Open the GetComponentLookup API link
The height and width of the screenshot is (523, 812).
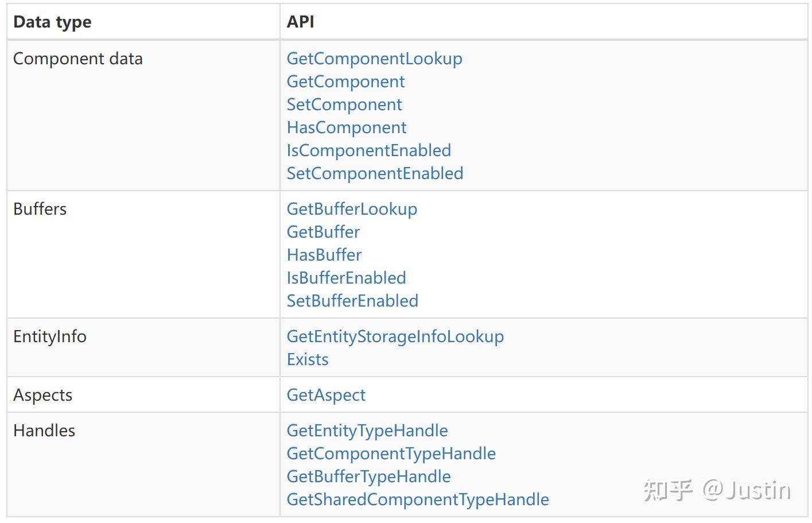tap(374, 59)
